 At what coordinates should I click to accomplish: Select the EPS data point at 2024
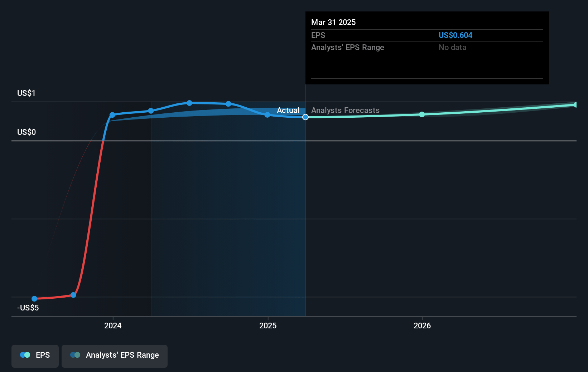(x=112, y=115)
